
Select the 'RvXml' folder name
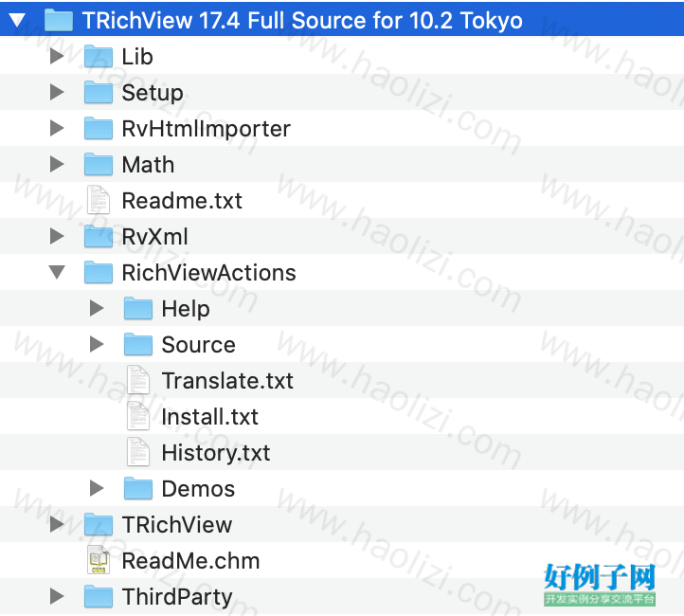(x=154, y=237)
